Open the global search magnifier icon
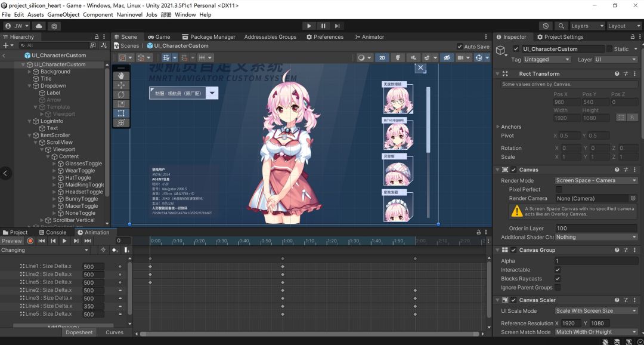 561,26
